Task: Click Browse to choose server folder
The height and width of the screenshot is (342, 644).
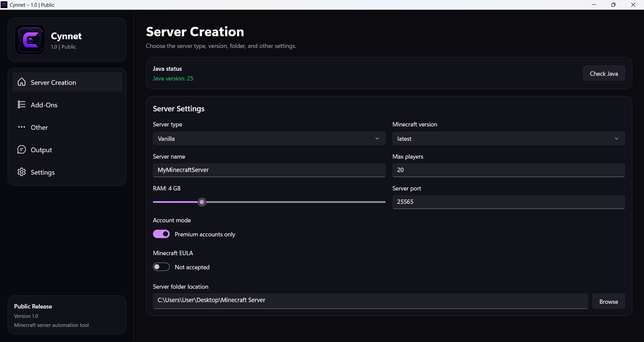Action: pyautogui.click(x=608, y=301)
